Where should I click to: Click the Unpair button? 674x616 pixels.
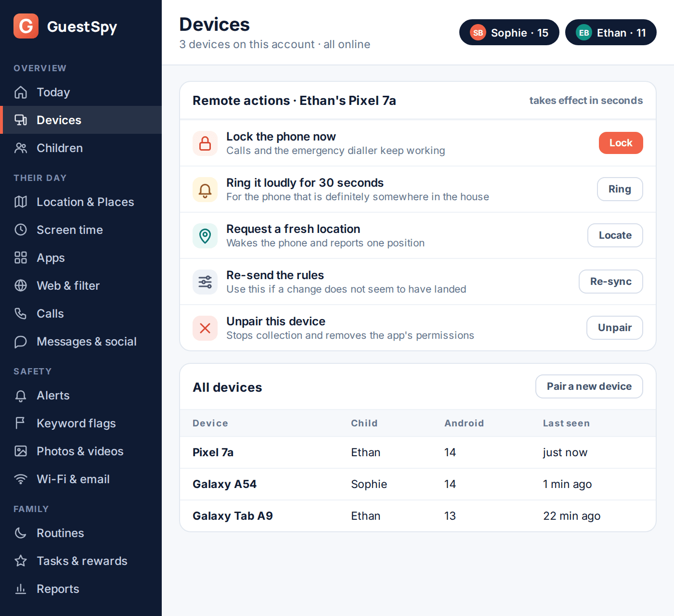click(x=614, y=328)
